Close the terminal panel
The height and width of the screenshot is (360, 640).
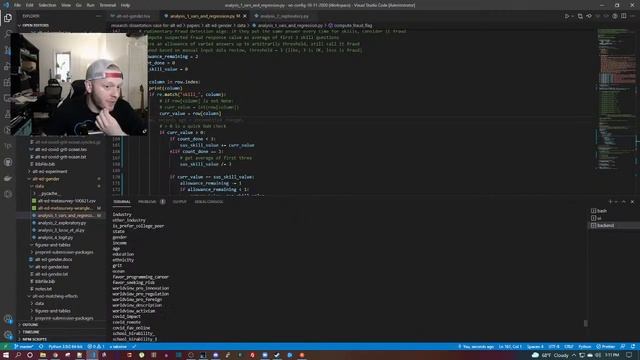[632, 202]
